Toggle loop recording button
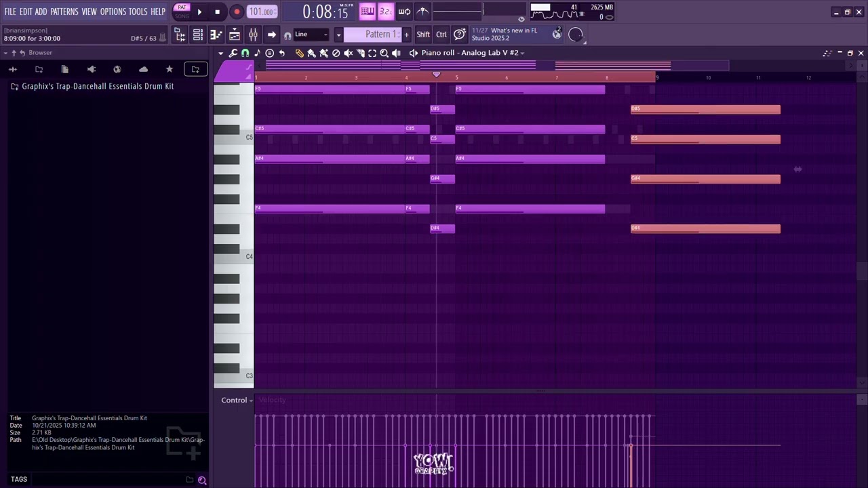This screenshot has width=868, height=488. click(x=404, y=12)
